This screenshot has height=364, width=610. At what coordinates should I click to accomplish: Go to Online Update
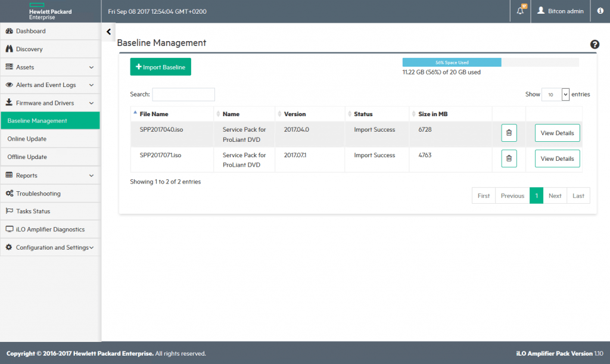coord(50,139)
